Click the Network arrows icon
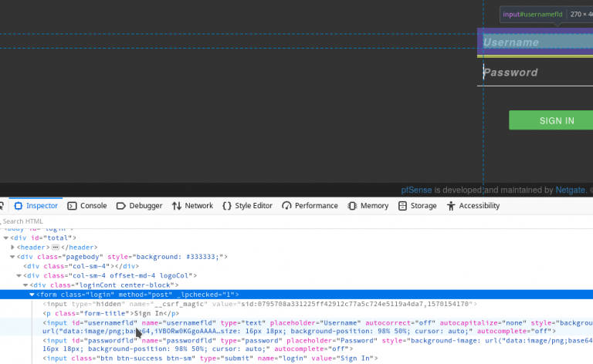 pos(177,206)
